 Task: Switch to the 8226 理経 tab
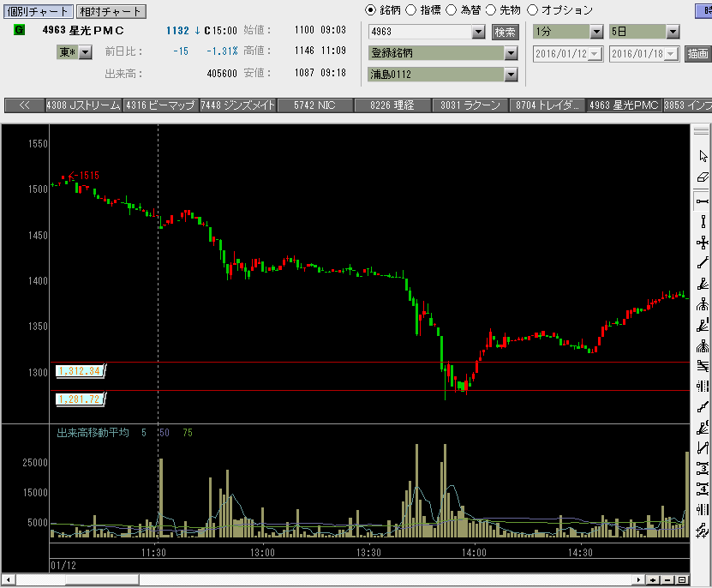(x=392, y=105)
